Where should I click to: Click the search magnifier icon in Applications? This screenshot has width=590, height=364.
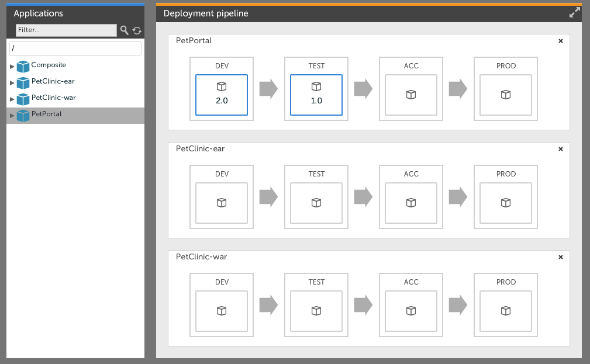[124, 30]
